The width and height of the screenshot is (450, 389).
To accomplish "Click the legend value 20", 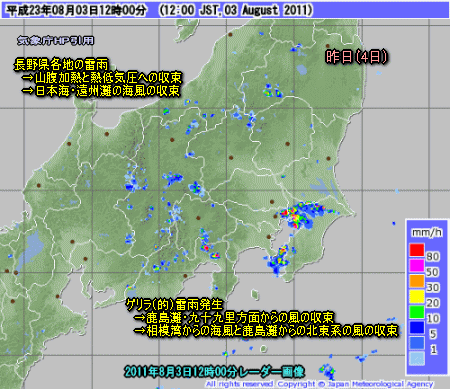I will click(x=433, y=303).
